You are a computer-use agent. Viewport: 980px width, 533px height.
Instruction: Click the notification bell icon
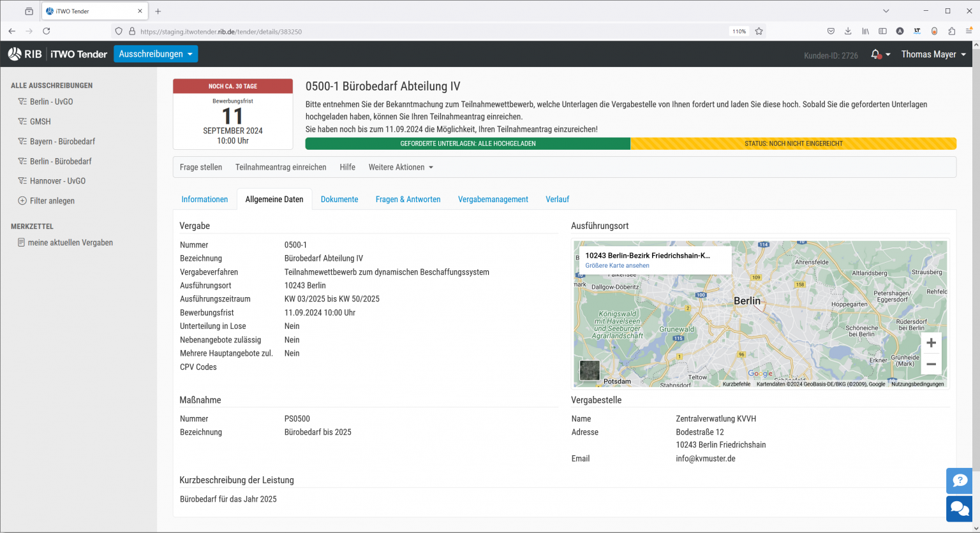[876, 54]
